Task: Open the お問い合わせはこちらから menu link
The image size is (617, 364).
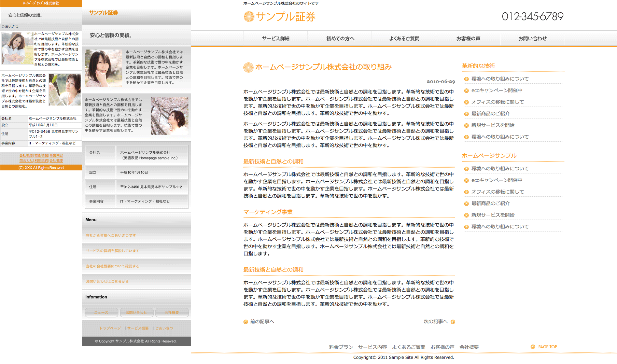Action: click(x=107, y=282)
